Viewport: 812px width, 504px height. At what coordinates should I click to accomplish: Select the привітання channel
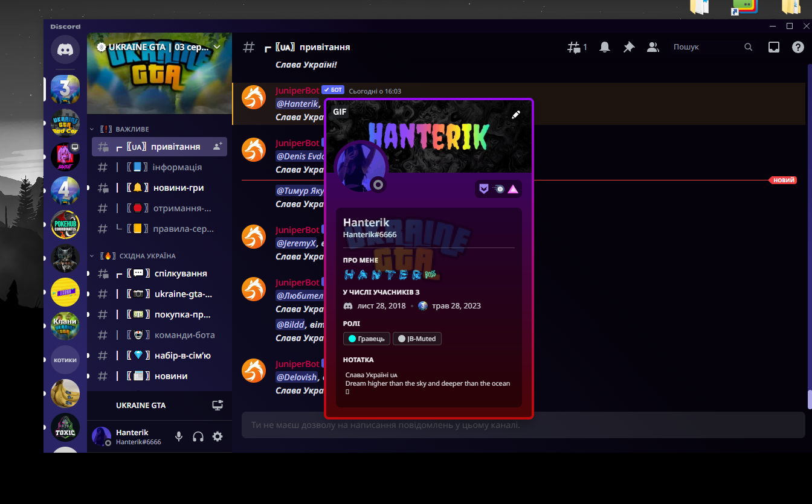click(x=159, y=147)
